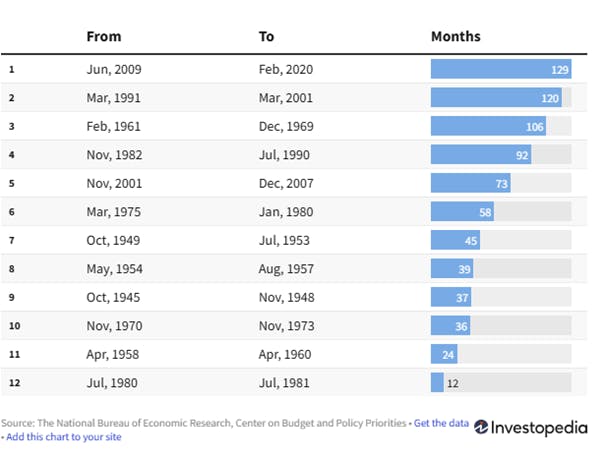Select the 106 months bar
This screenshot has height=459, width=605.
[x=488, y=126]
